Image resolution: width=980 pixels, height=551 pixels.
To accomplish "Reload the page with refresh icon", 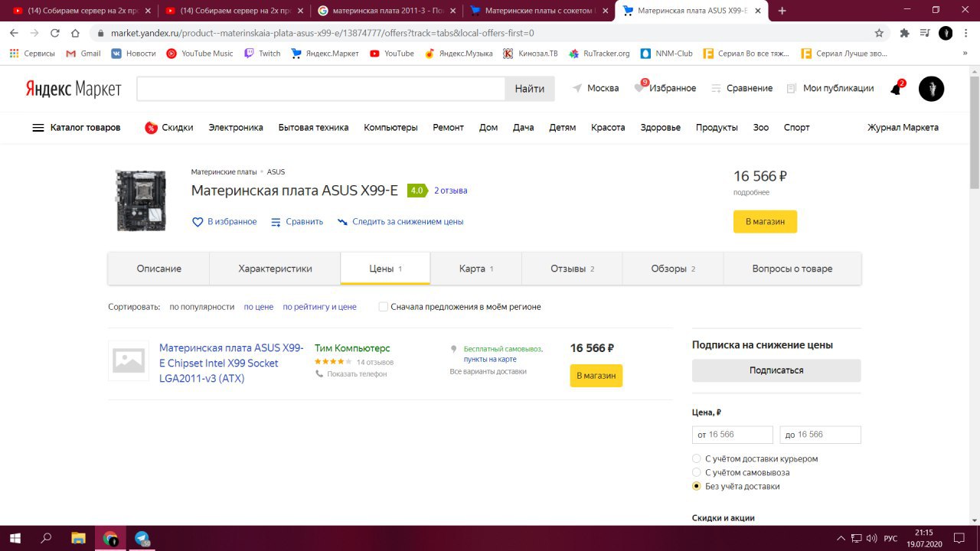I will [55, 33].
